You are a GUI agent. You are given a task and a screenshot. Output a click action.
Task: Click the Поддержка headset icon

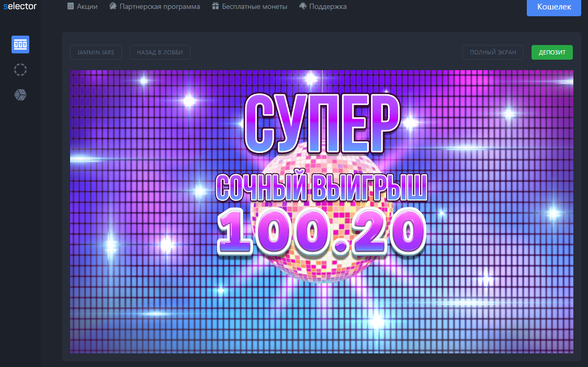(302, 6)
